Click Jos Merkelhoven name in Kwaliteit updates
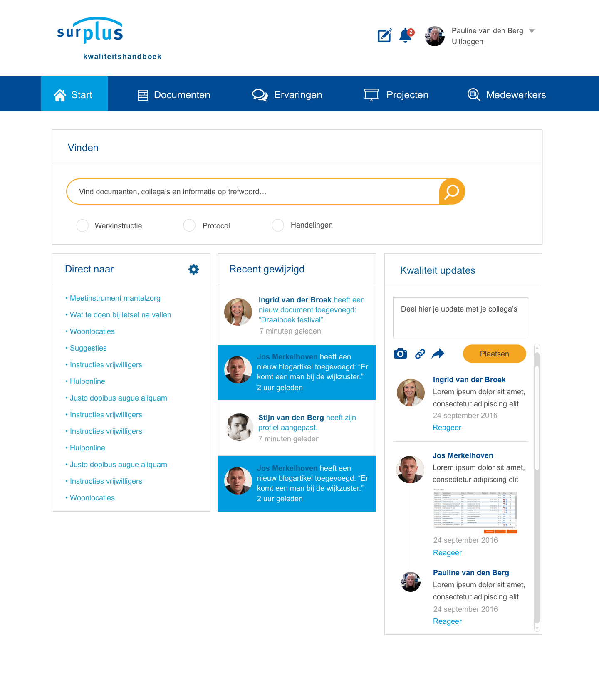The image size is (599, 700). tap(463, 455)
